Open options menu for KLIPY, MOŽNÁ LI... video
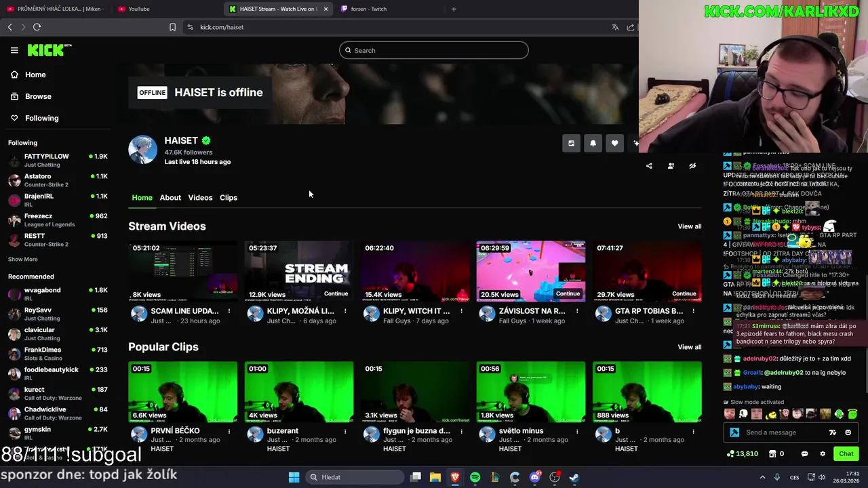 click(345, 311)
